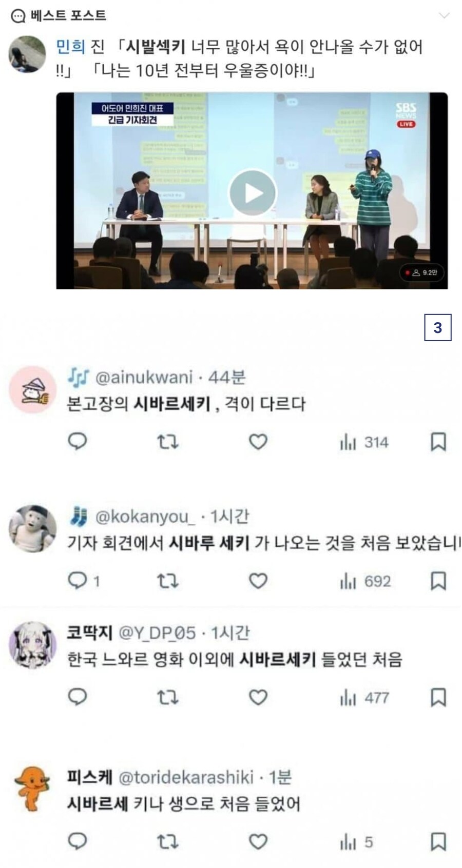
Task: Click the page number 3 box
Action: (x=438, y=327)
